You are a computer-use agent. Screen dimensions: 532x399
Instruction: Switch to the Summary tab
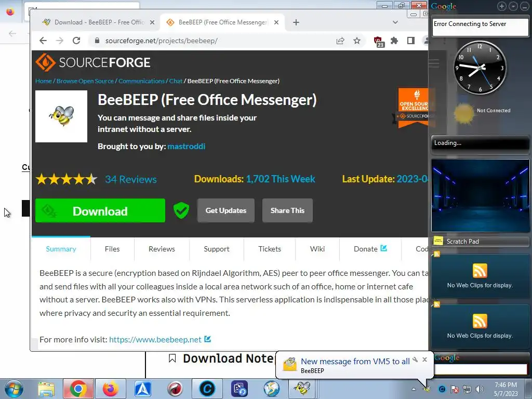(61, 249)
